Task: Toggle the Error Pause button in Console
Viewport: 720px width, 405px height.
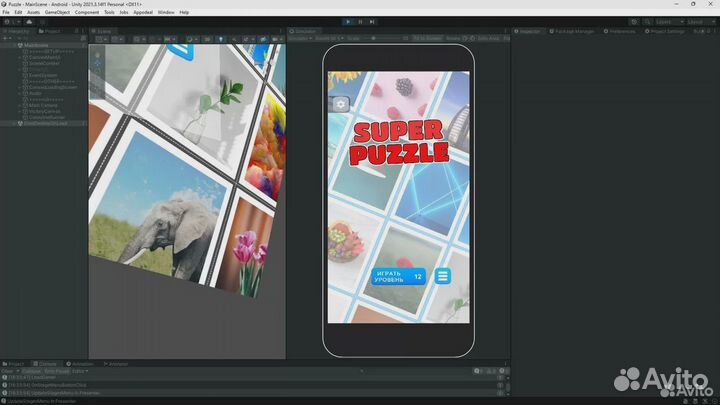Action: click(x=56, y=371)
